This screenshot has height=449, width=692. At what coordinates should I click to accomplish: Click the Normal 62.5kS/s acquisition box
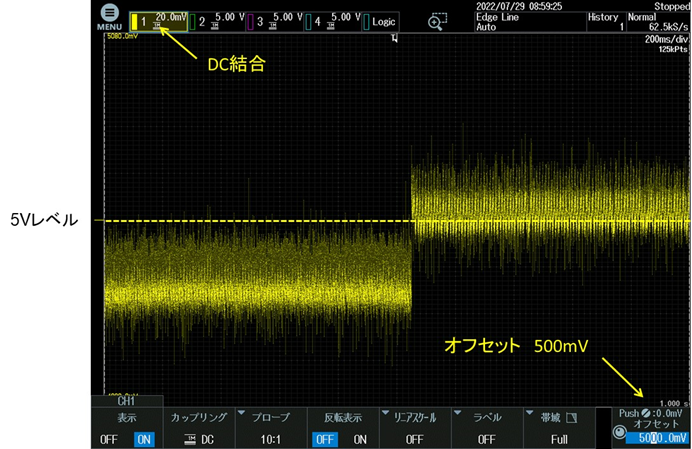658,22
